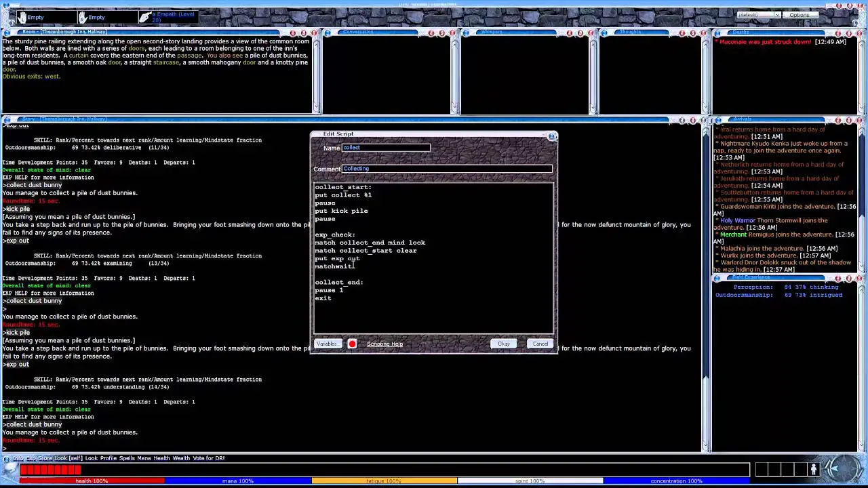The height and width of the screenshot is (488, 868).
Task: Click the right hand Empty slot icon
Action: [x=83, y=17]
